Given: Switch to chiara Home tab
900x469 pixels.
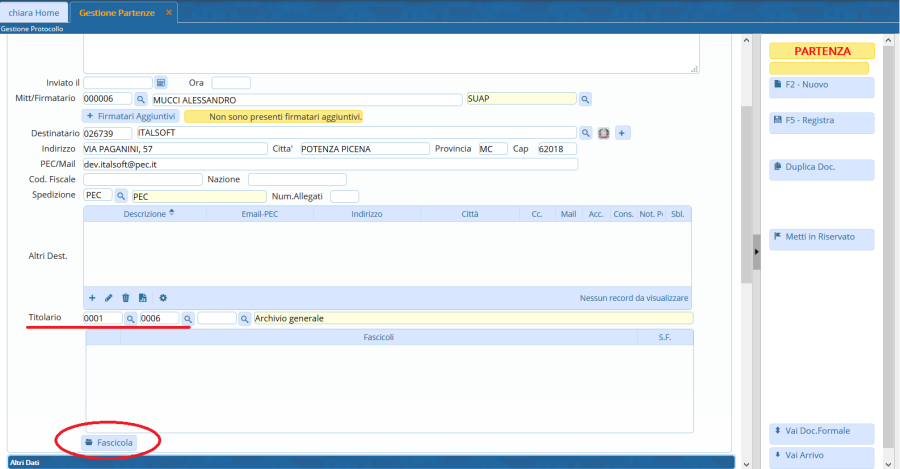Looking at the screenshot, I should coord(34,13).
